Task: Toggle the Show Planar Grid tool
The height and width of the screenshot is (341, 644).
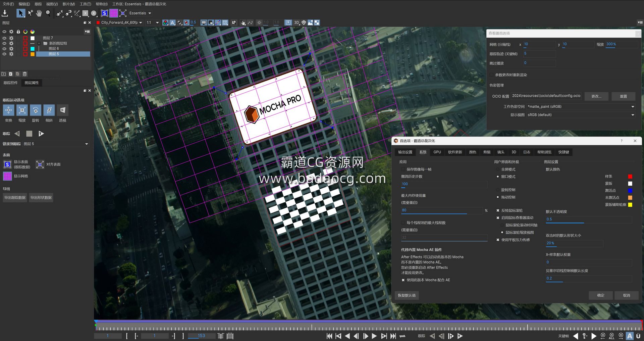Action: point(114,13)
